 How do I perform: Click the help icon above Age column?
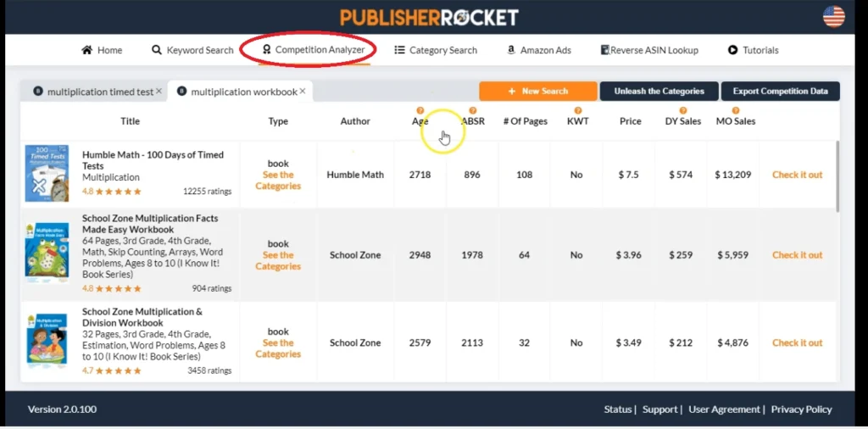click(x=420, y=110)
